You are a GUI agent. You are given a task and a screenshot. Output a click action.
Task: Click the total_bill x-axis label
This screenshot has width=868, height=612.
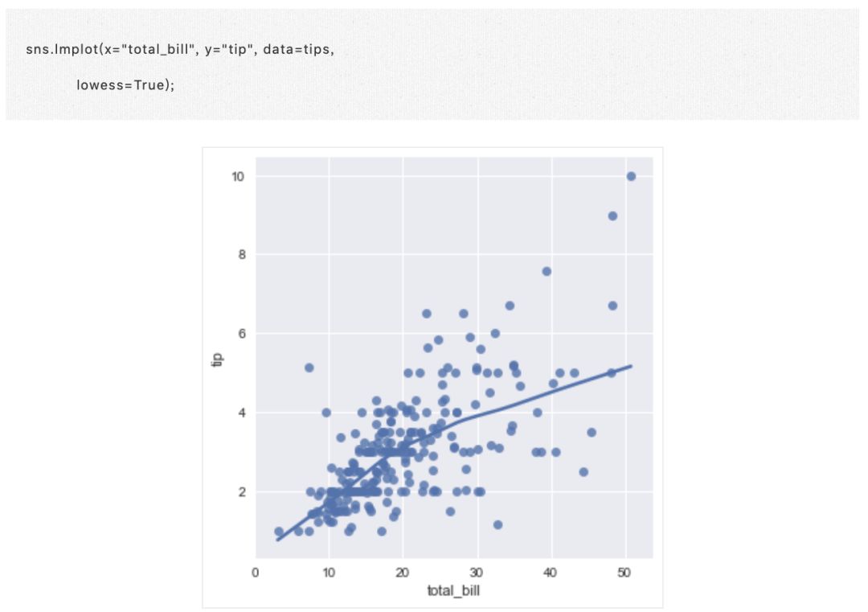pyautogui.click(x=453, y=591)
